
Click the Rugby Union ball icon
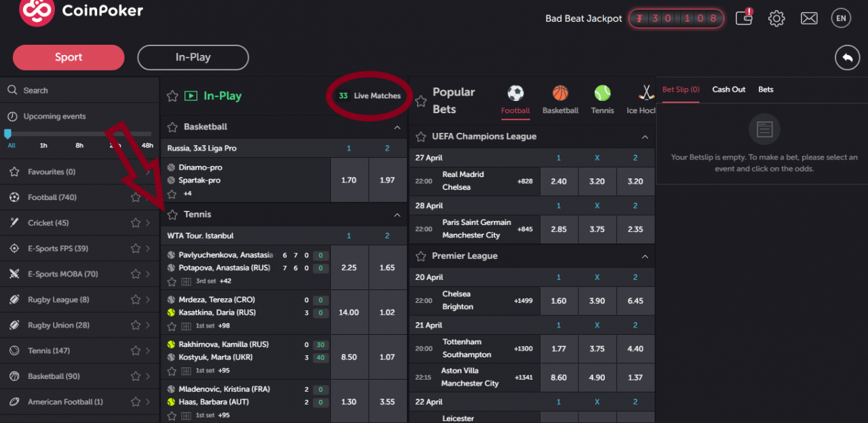14,325
